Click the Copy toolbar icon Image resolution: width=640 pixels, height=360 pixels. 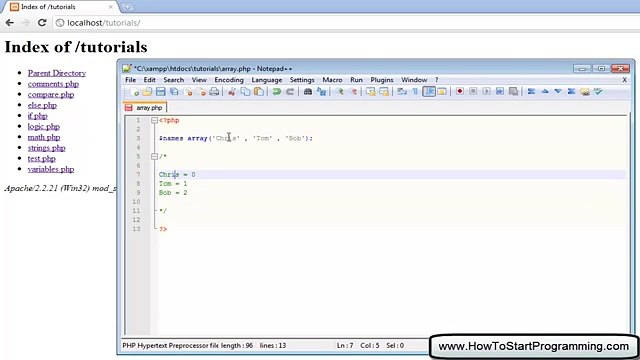(x=245, y=92)
